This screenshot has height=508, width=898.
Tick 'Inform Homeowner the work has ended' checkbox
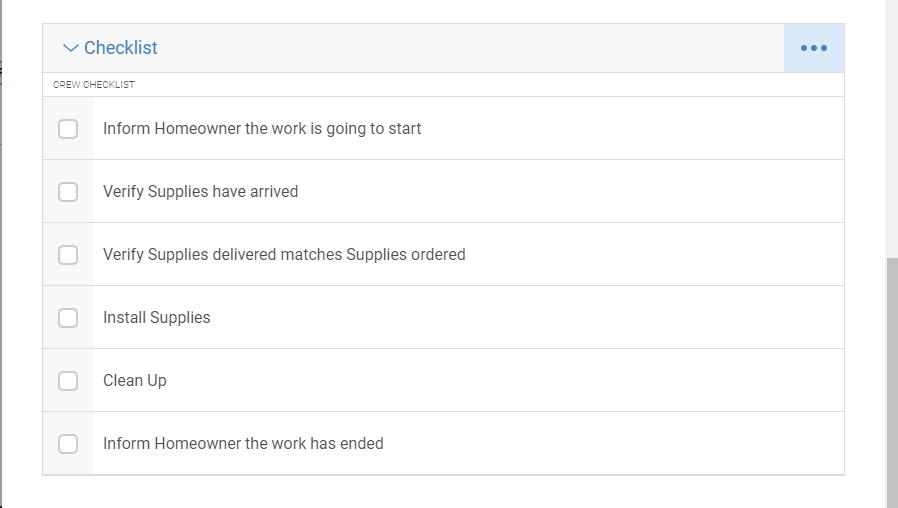(x=68, y=444)
